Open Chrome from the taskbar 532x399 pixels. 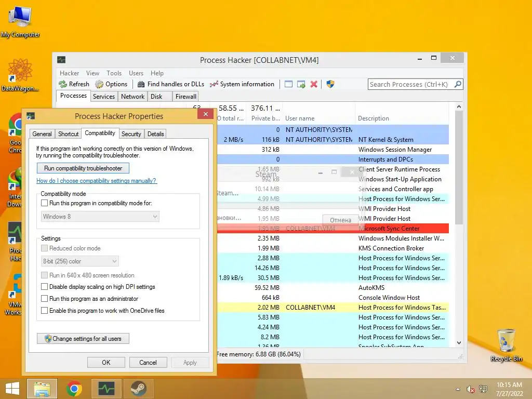(x=74, y=389)
